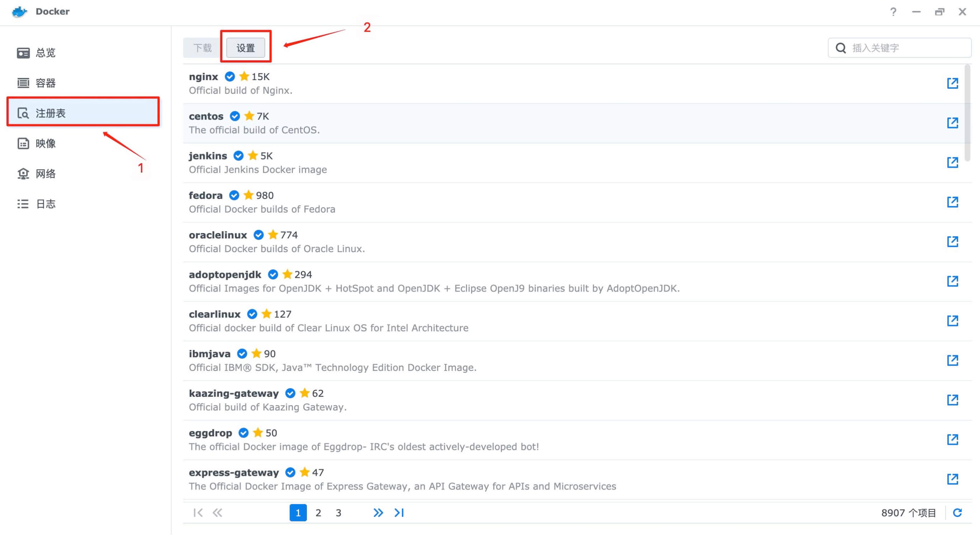Open the 映像 images section

[x=83, y=144]
